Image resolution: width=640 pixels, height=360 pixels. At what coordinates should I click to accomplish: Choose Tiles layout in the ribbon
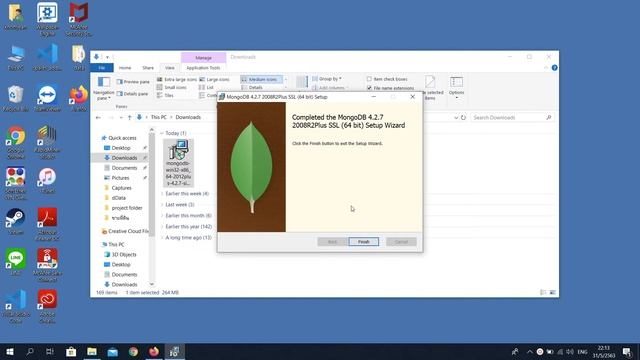165,96
